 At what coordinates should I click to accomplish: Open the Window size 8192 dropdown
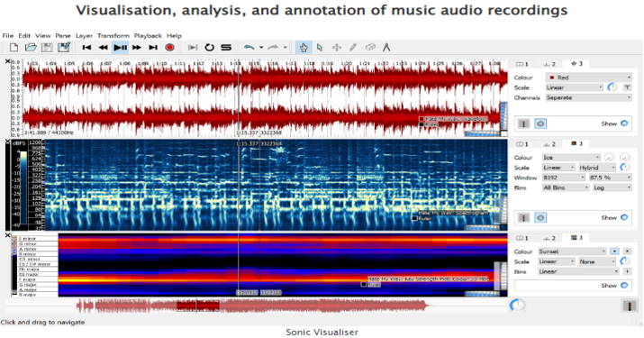564,178
